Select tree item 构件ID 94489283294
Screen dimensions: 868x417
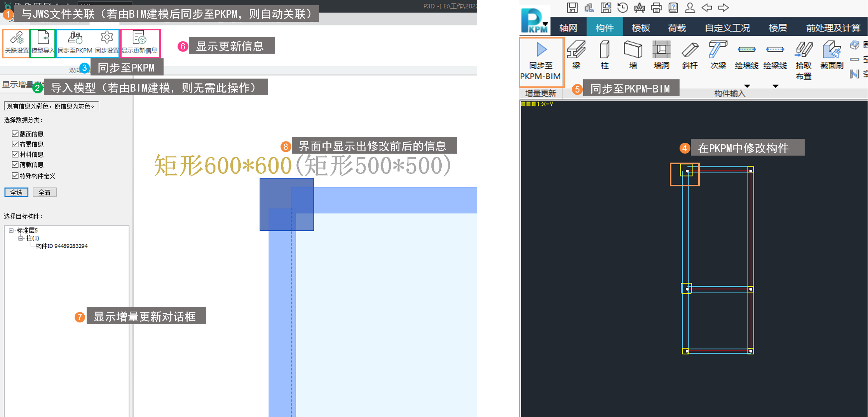tap(61, 246)
